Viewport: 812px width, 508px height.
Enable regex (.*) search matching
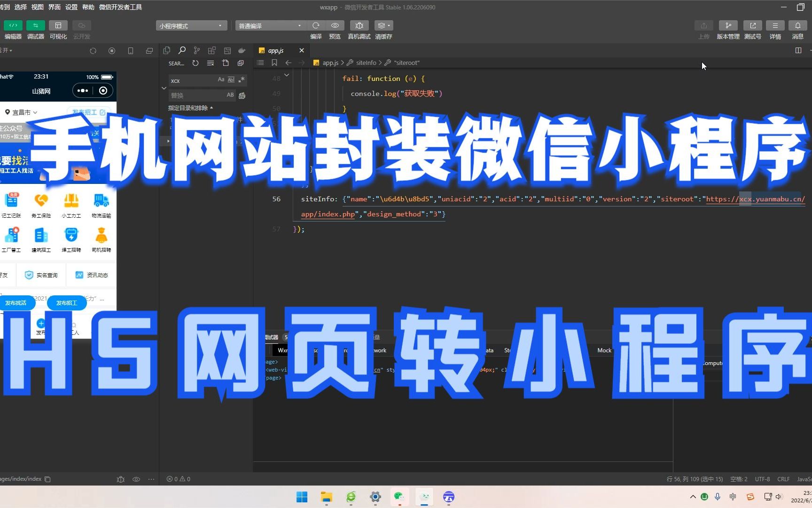tap(241, 80)
